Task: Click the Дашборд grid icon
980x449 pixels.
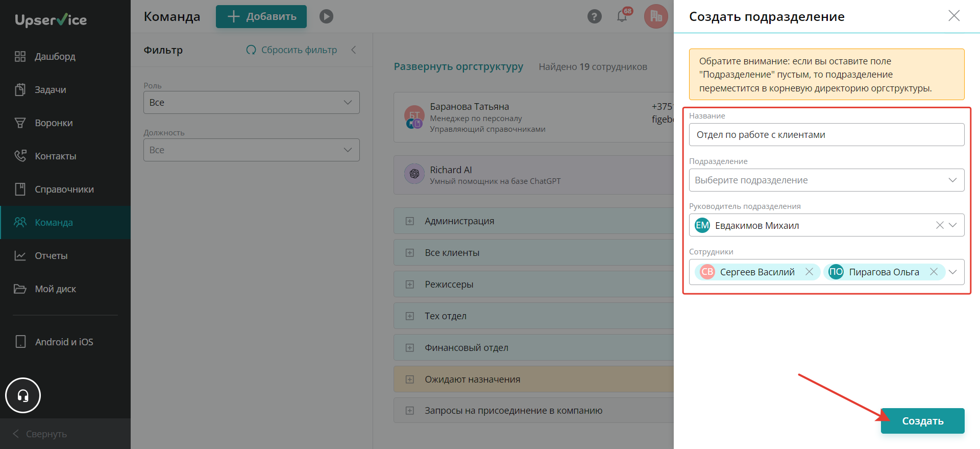Action: tap(20, 56)
